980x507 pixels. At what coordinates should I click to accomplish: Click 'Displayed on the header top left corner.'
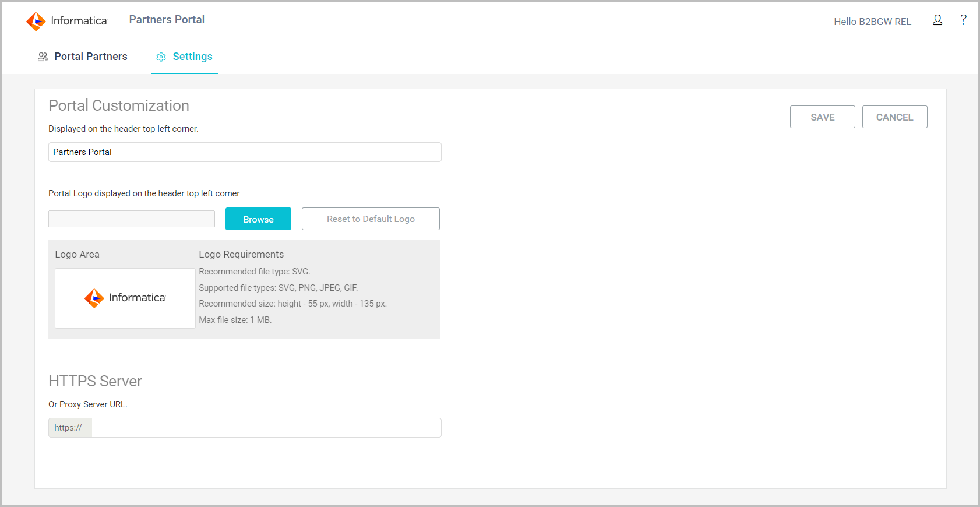click(x=124, y=129)
